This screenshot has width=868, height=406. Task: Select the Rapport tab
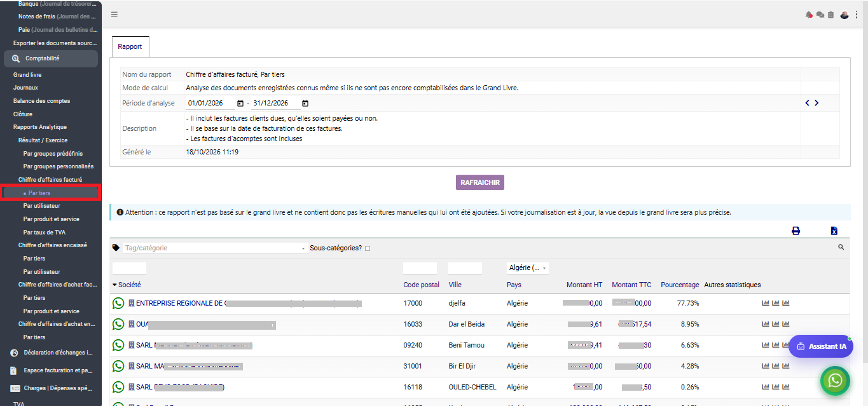pos(130,47)
